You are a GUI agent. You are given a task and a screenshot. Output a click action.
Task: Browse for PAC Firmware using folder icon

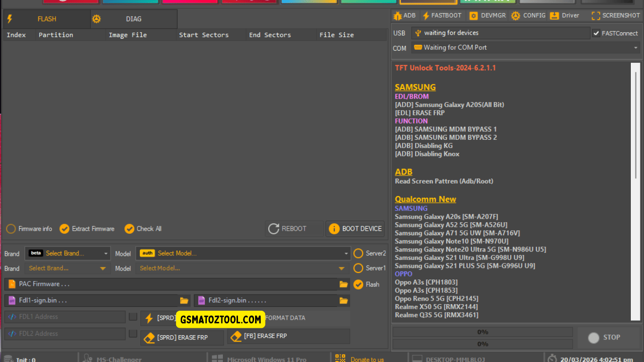[x=343, y=284]
